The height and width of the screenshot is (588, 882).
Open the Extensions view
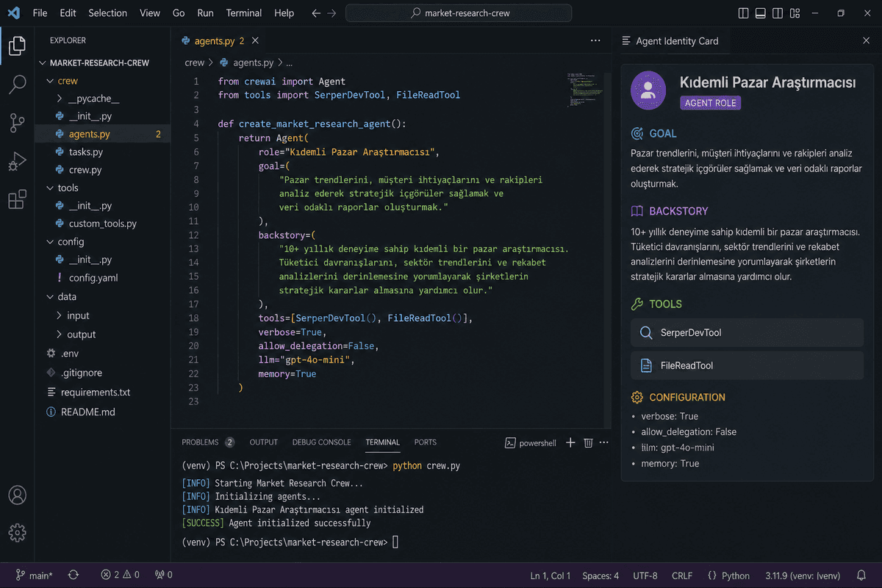pyautogui.click(x=17, y=199)
